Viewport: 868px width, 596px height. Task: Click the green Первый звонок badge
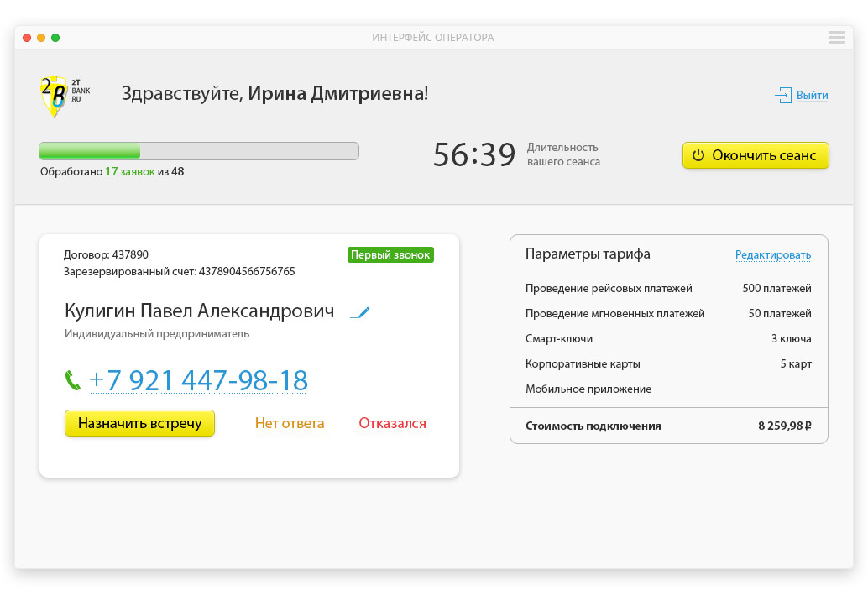[x=390, y=254]
